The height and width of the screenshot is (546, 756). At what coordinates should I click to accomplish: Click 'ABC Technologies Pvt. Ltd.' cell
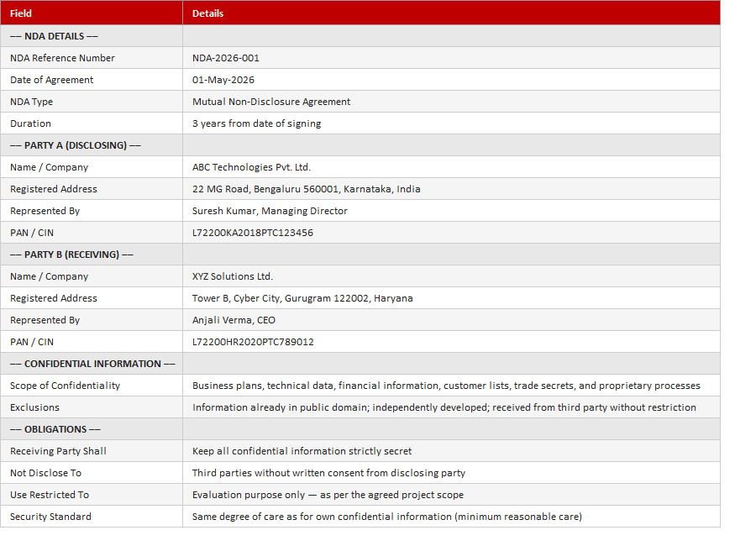pos(451,167)
